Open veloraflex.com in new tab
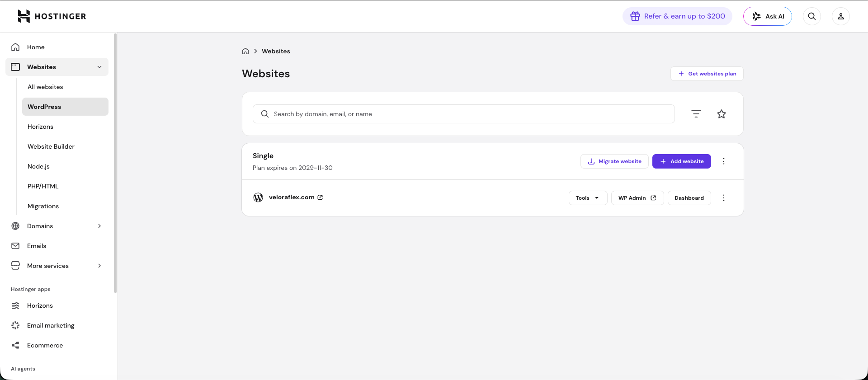This screenshot has width=868, height=380. pos(320,197)
